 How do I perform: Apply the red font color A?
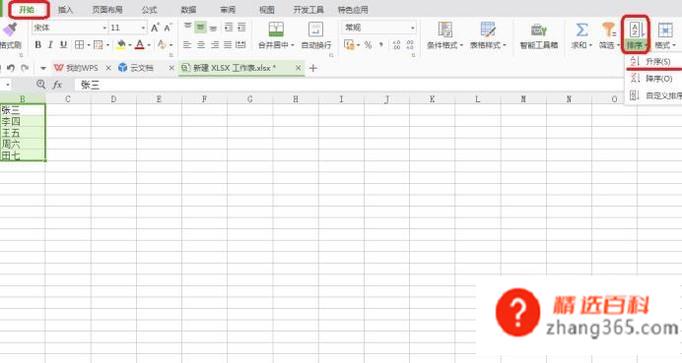point(140,45)
